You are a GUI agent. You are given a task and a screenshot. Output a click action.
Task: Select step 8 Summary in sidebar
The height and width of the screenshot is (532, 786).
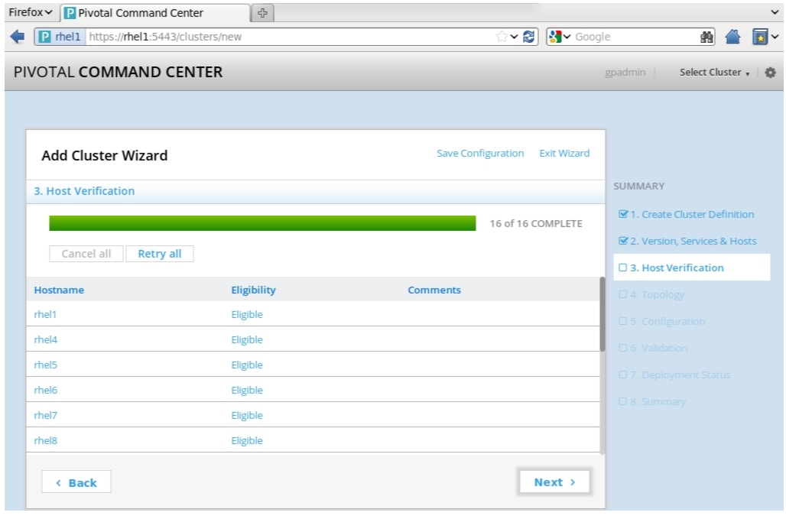pyautogui.click(x=658, y=401)
